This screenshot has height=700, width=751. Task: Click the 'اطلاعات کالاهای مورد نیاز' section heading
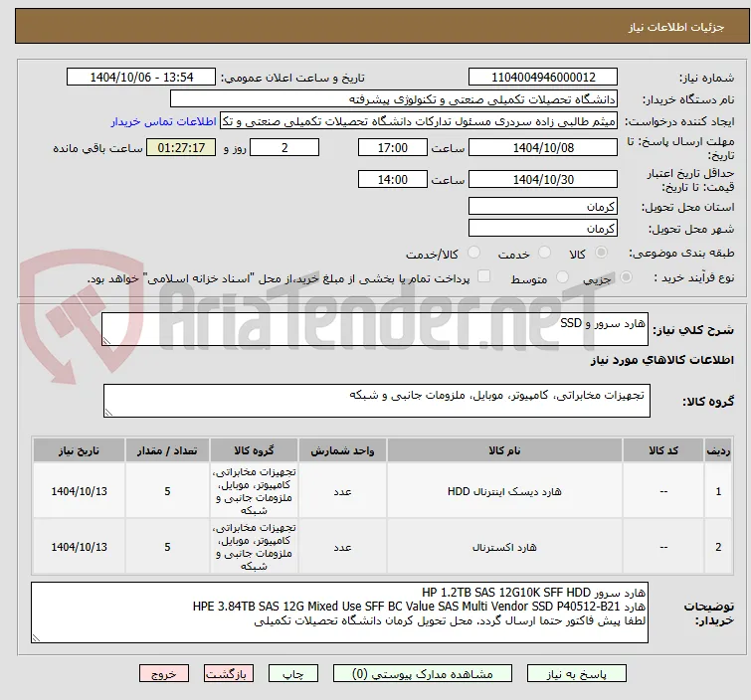pyautogui.click(x=661, y=360)
